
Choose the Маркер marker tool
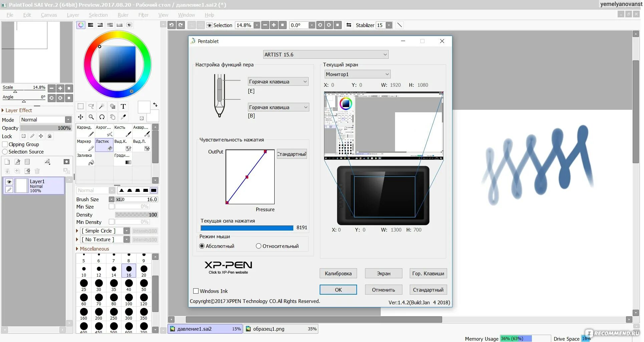[85, 145]
